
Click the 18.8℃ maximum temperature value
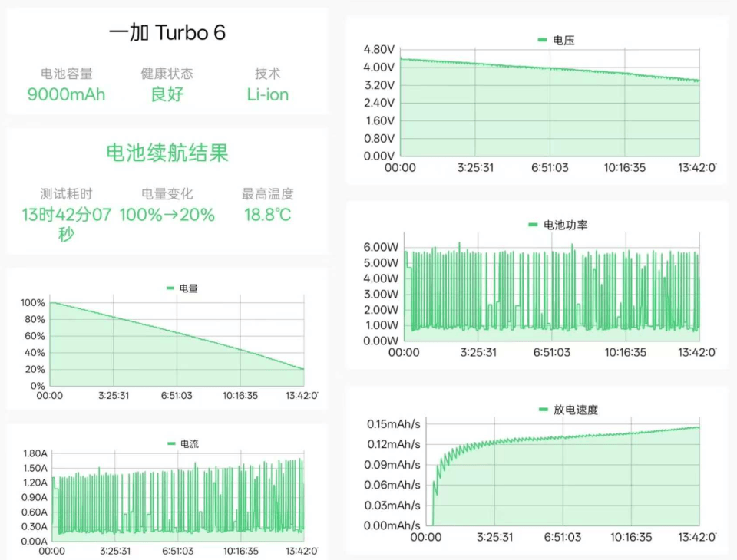click(267, 216)
